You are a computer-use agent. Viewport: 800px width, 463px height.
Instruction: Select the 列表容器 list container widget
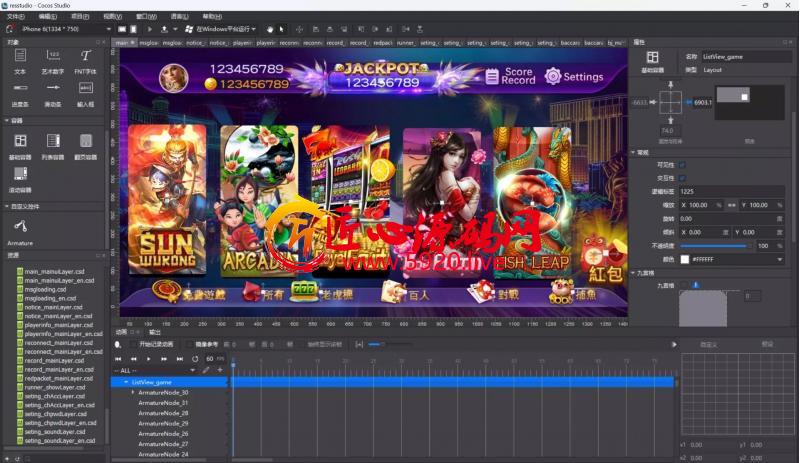pyautogui.click(x=53, y=140)
